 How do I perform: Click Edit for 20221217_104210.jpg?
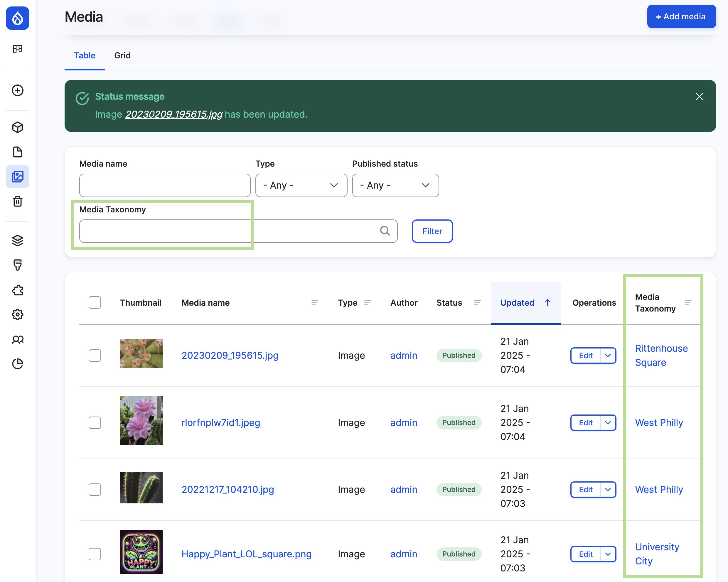coord(586,489)
